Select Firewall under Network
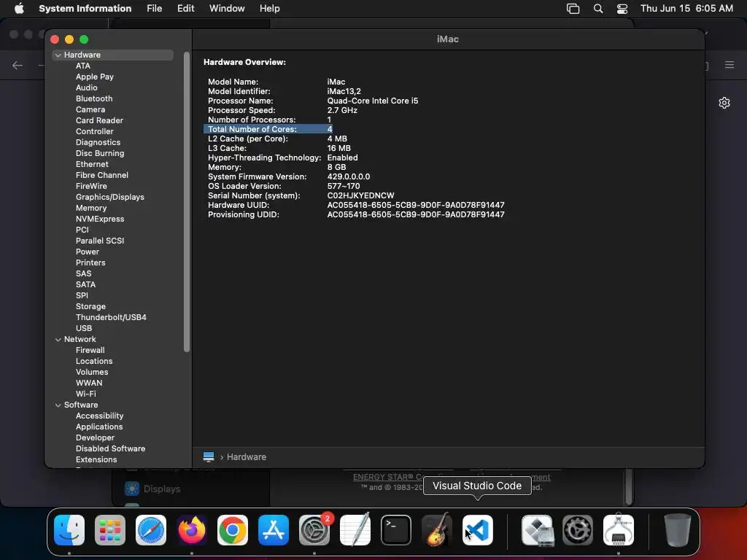Screen dimensions: 747x560 pyautogui.click(x=90, y=351)
